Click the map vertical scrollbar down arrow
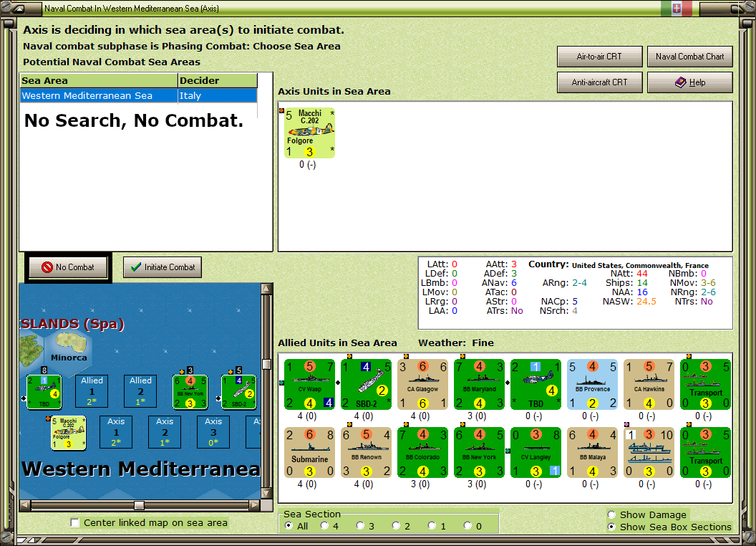 266,494
